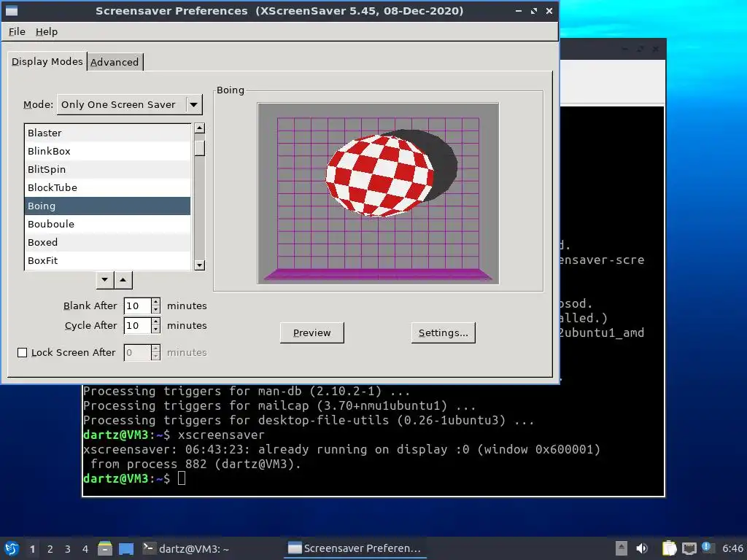747x560 pixels.
Task: Select BlockTube in screensaver list
Action: (x=107, y=187)
